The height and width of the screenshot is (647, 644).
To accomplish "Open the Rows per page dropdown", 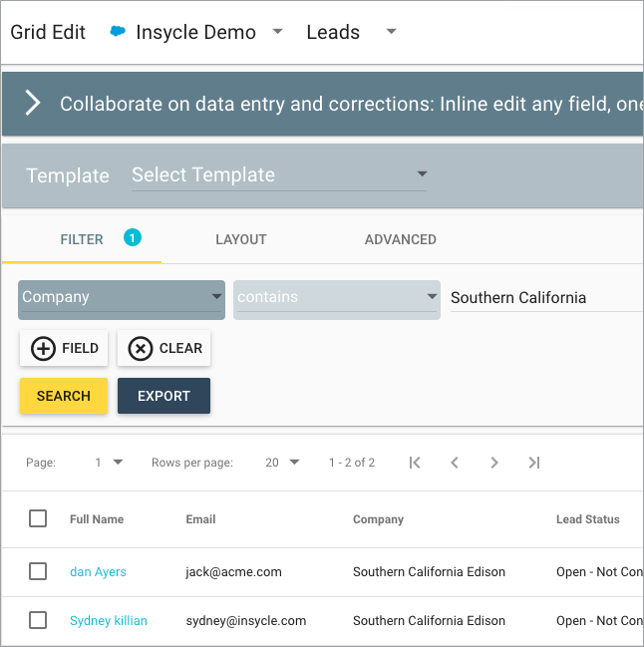I will (282, 463).
